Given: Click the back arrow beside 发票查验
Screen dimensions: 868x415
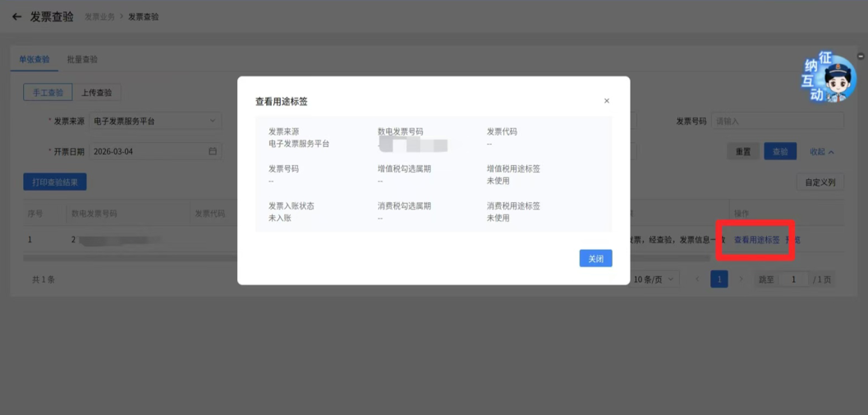Looking at the screenshot, I should 16,17.
